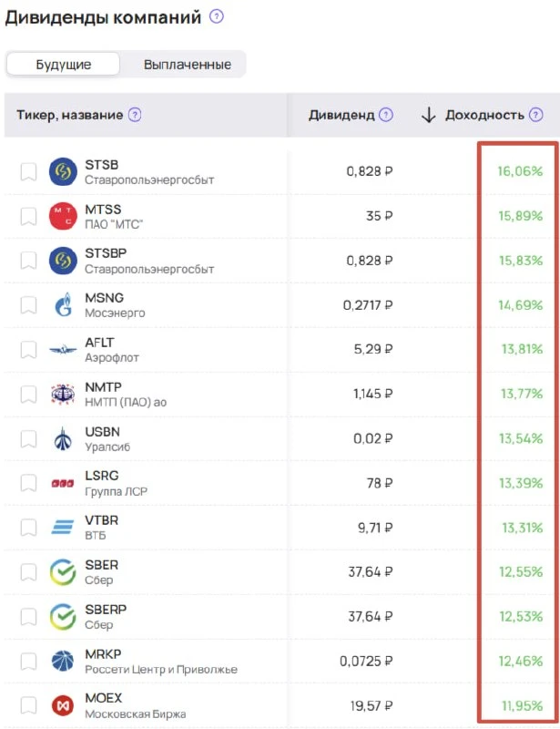Select the SBERP 12,53% yield value

click(x=521, y=617)
